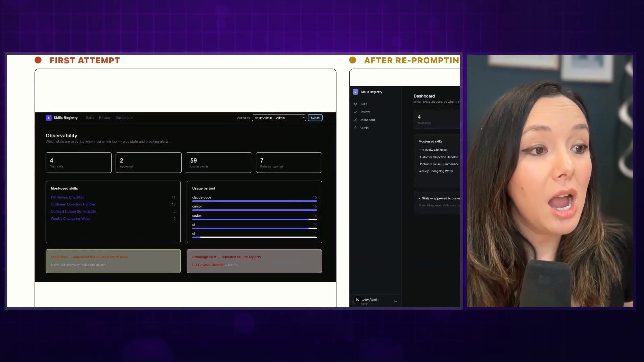644x362 pixels.
Task: Open the Skills tab in top navbar
Action: click(90, 118)
